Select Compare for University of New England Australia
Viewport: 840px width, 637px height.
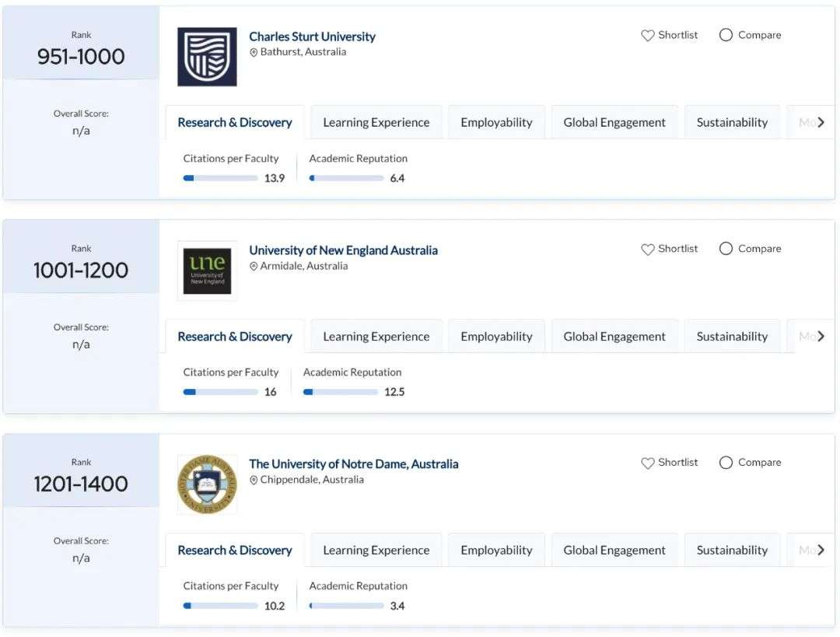click(750, 249)
